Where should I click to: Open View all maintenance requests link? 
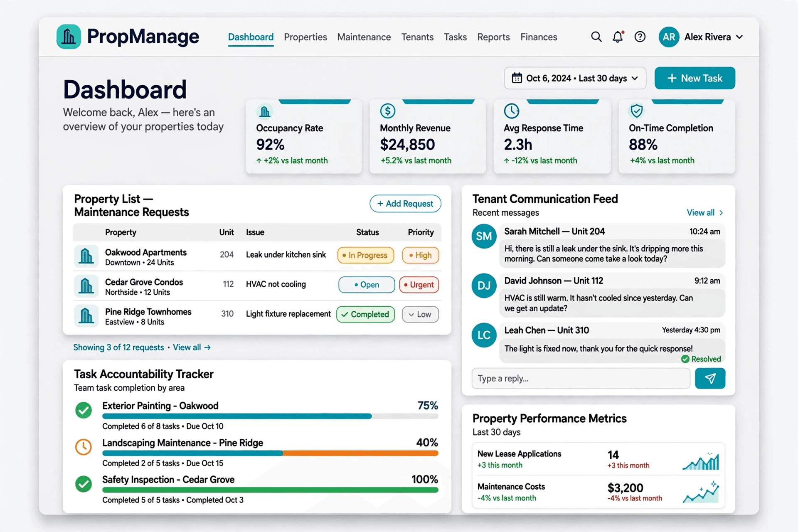(192, 347)
